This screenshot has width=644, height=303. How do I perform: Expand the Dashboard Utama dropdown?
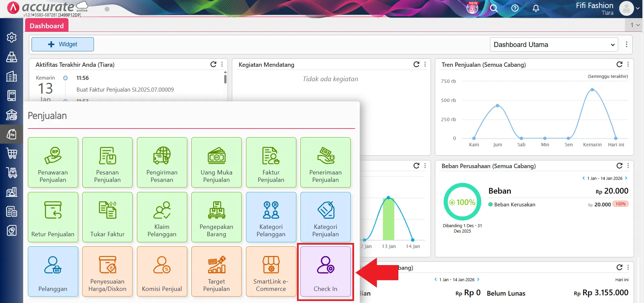click(x=554, y=45)
